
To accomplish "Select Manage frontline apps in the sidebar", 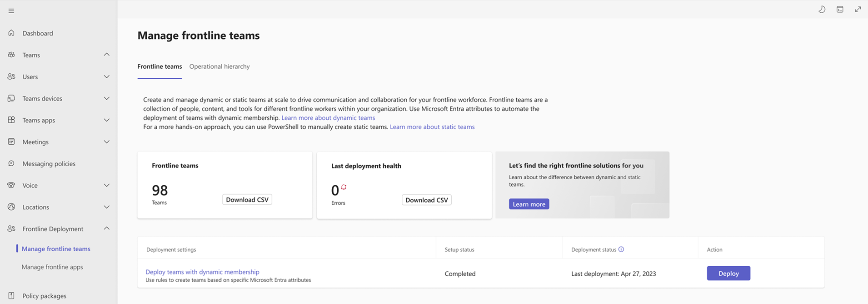I will point(52,267).
